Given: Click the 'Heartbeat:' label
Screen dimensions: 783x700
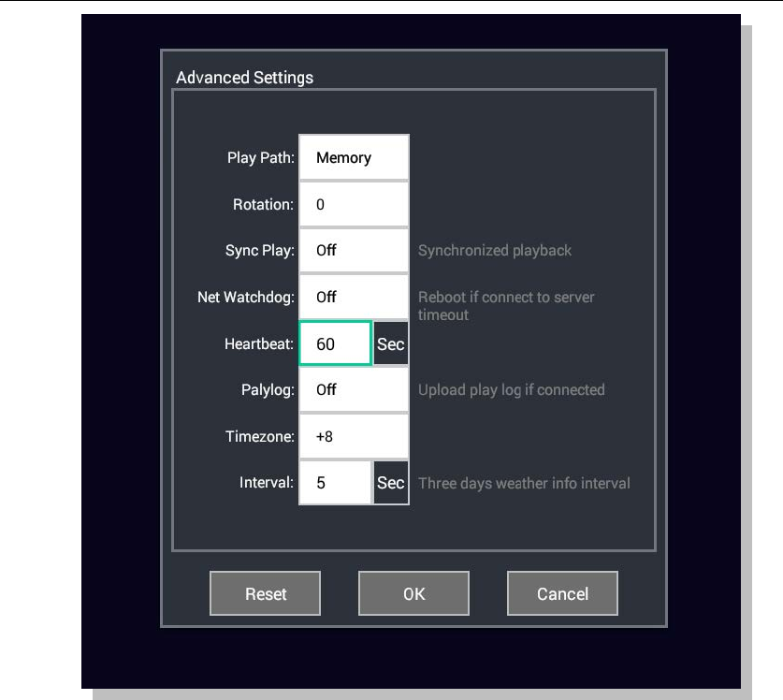Looking at the screenshot, I should click(259, 343).
